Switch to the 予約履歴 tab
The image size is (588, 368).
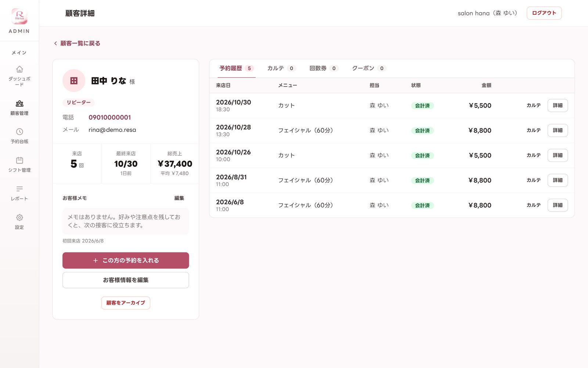coord(236,68)
